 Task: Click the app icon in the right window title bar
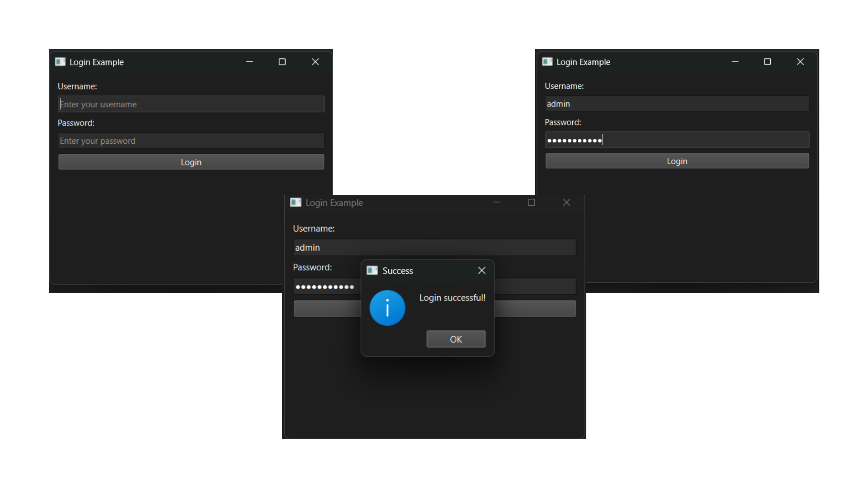pyautogui.click(x=548, y=62)
